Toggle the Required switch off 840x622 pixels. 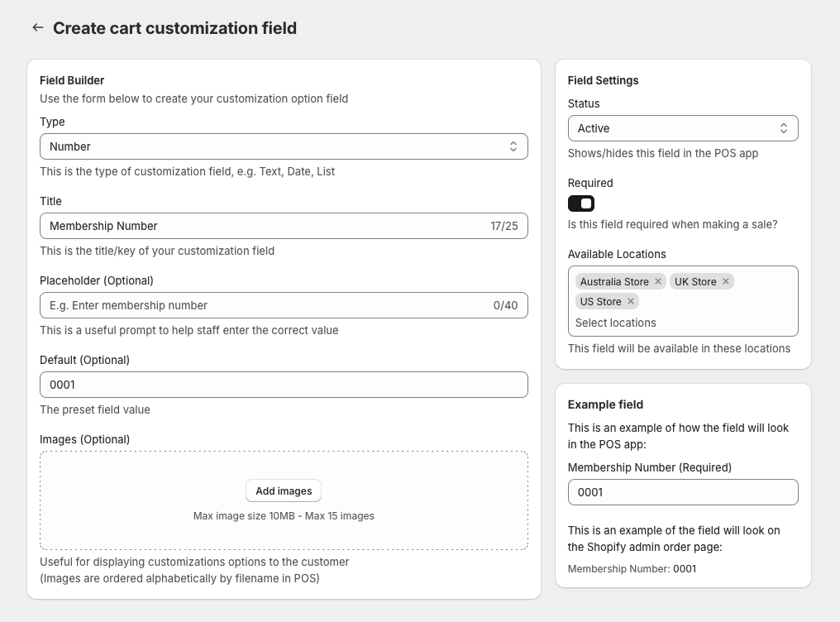click(x=581, y=203)
